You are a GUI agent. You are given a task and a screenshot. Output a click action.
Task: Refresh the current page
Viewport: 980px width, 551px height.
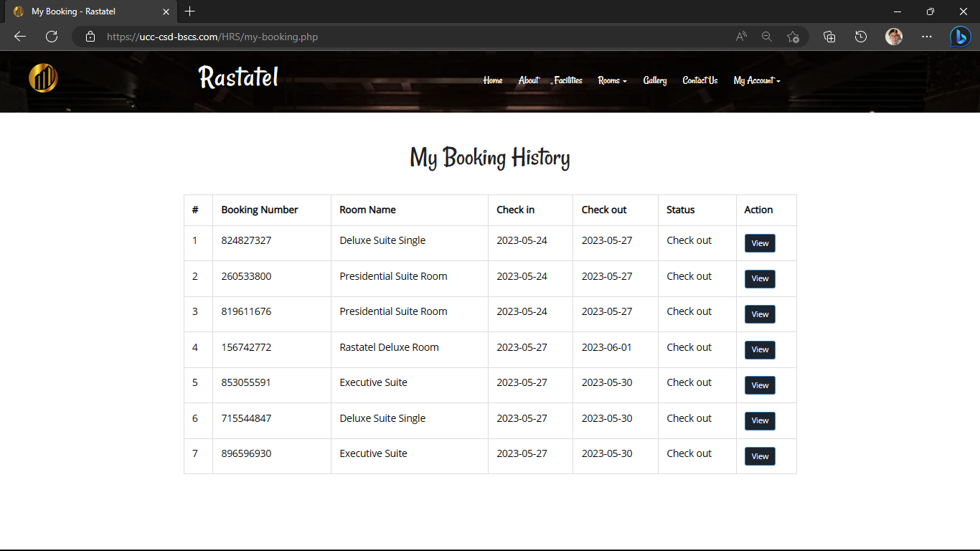click(51, 37)
